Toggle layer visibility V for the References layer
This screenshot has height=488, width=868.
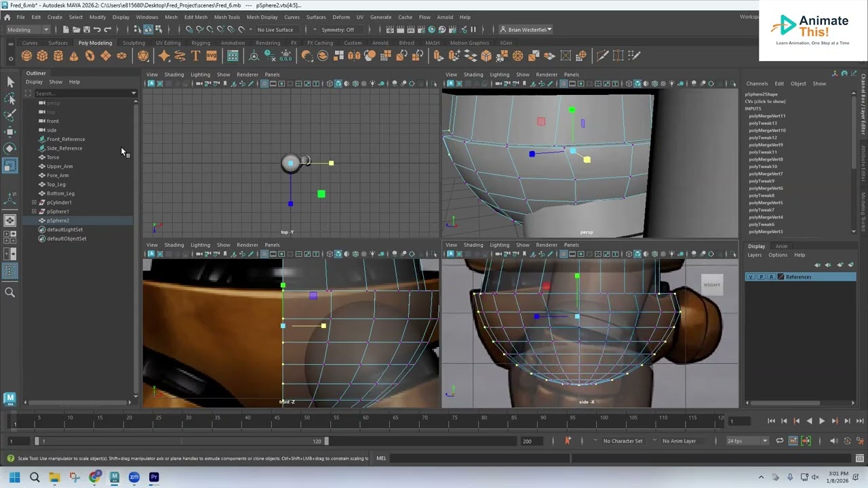coord(750,277)
